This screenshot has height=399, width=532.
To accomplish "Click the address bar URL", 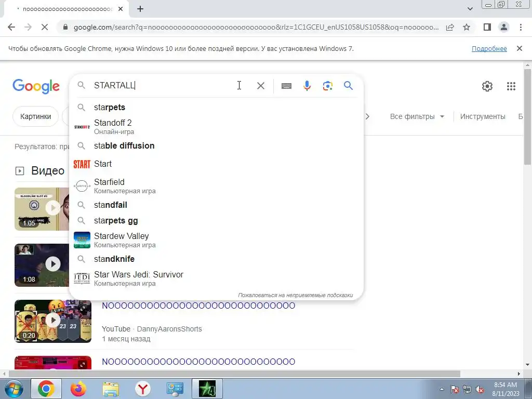I will pos(256,27).
